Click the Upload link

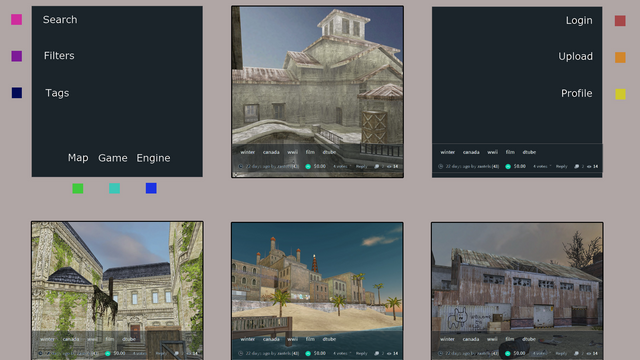pos(576,56)
